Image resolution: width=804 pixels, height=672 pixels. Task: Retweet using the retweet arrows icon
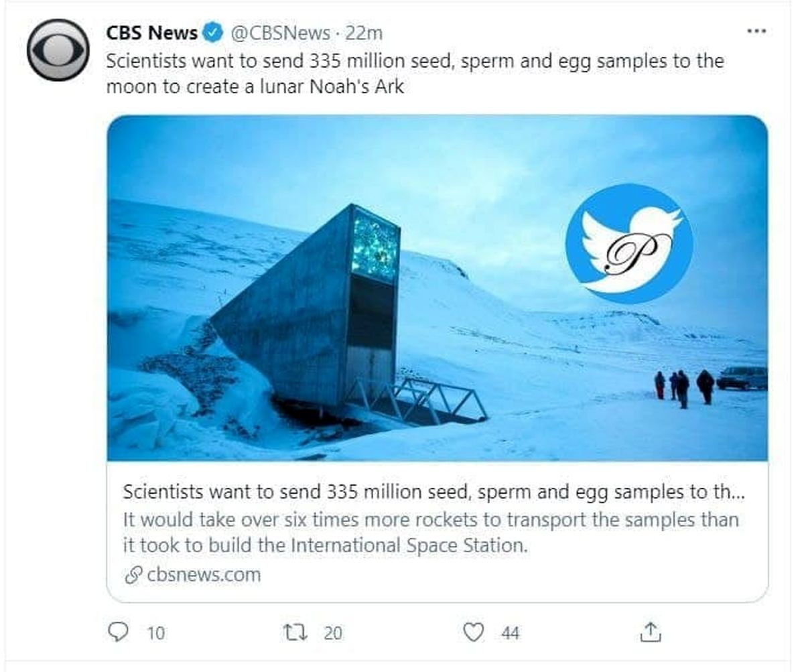294,632
